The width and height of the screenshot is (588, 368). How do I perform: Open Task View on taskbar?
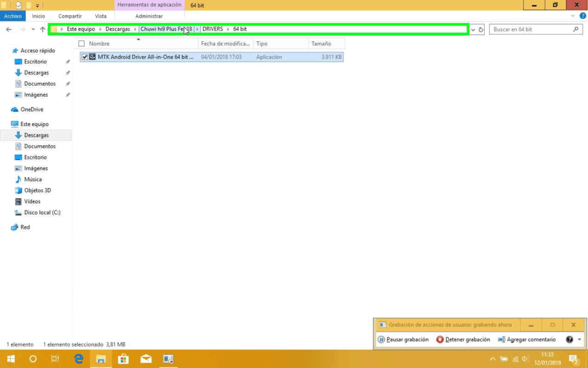point(55,359)
